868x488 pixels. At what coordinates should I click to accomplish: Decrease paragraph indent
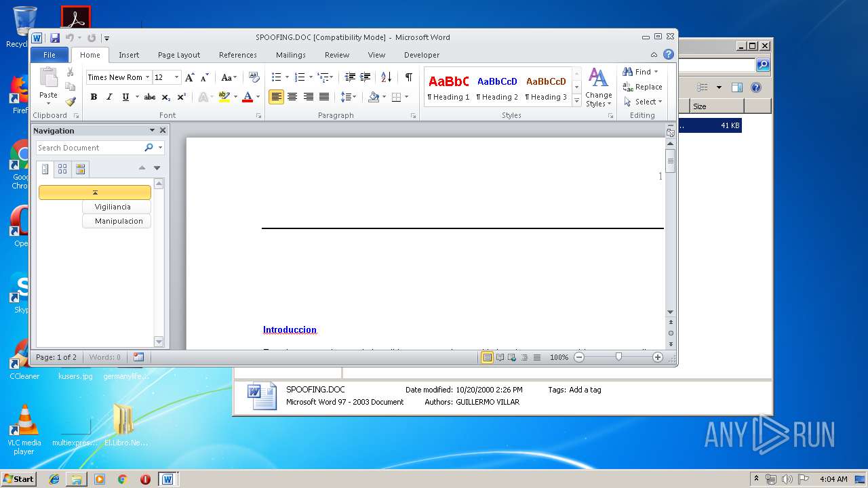click(x=350, y=77)
